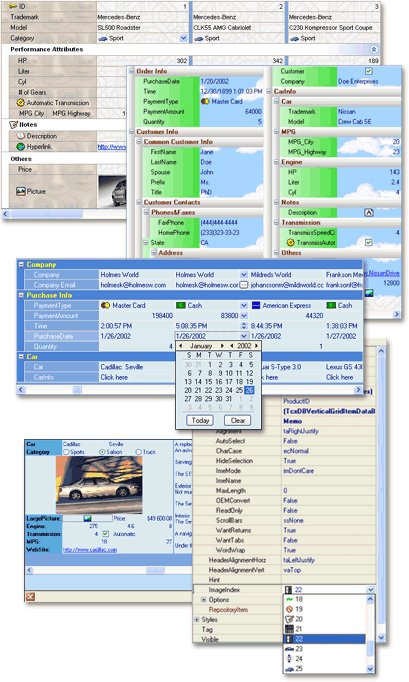Collapse the Engine group in CarInfo

(276, 162)
